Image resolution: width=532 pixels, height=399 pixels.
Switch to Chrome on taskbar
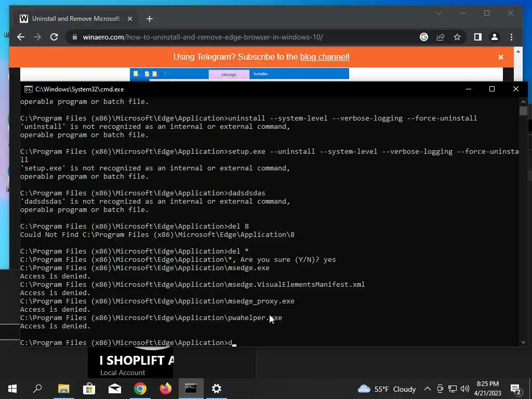[140, 389]
